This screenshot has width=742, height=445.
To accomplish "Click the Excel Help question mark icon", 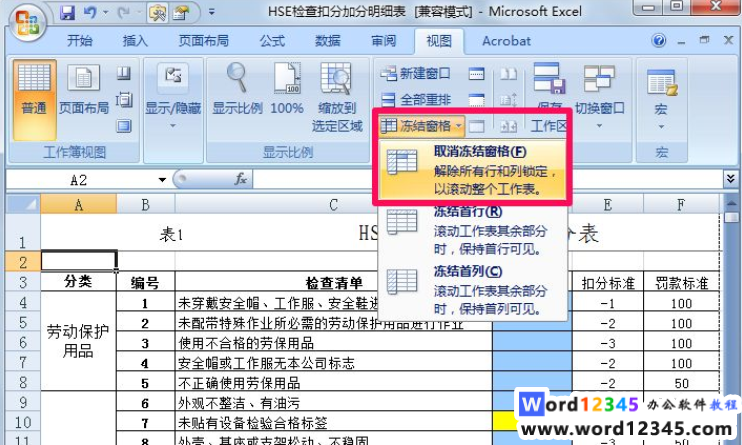I will coord(658,41).
